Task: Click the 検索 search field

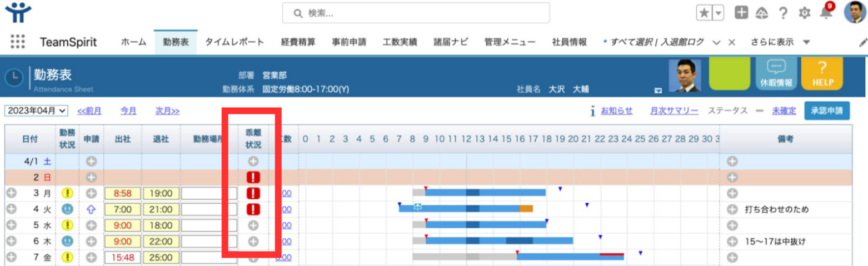Action: click(x=416, y=13)
